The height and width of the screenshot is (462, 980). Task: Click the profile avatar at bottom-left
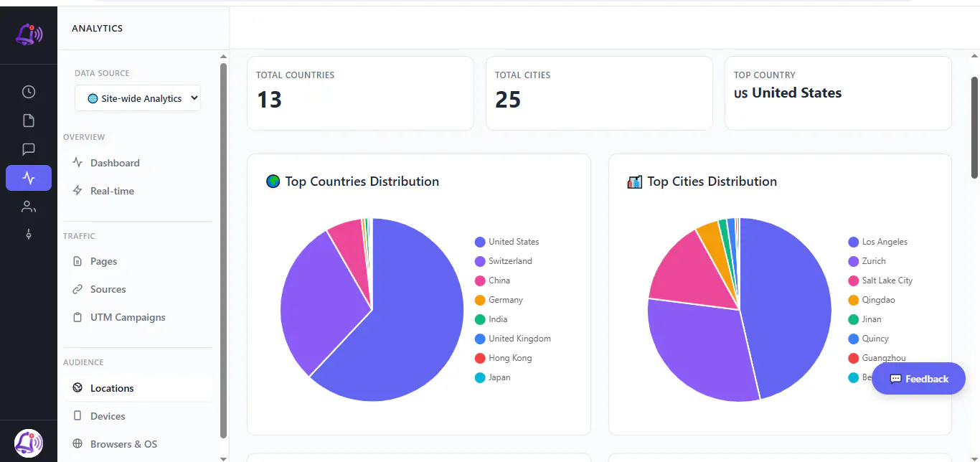click(x=29, y=443)
